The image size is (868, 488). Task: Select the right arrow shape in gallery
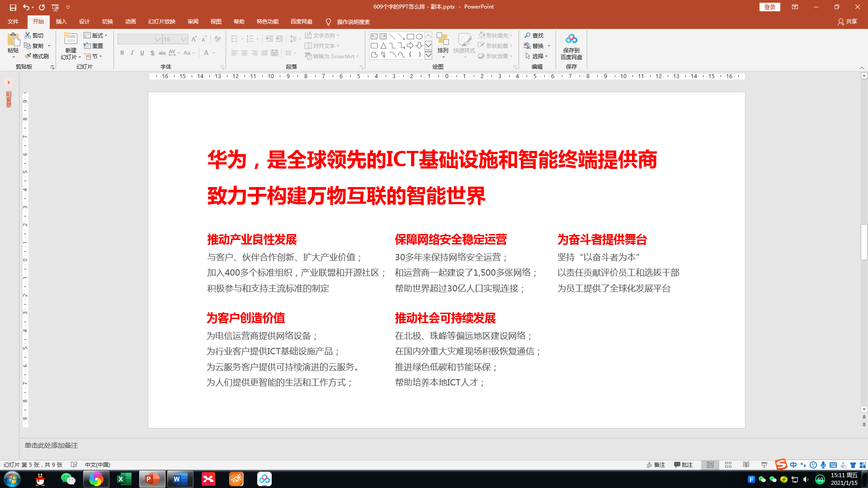(410, 46)
